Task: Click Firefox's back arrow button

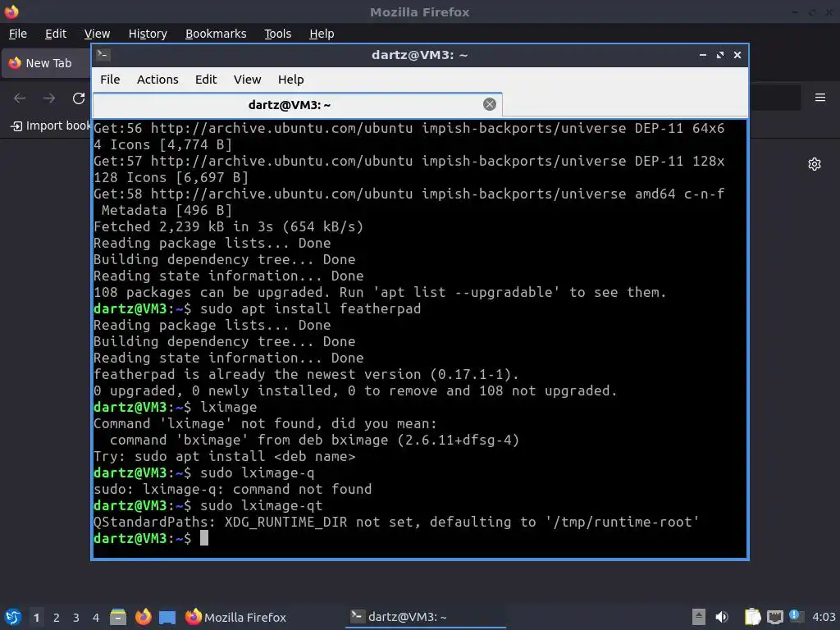Action: (x=20, y=98)
